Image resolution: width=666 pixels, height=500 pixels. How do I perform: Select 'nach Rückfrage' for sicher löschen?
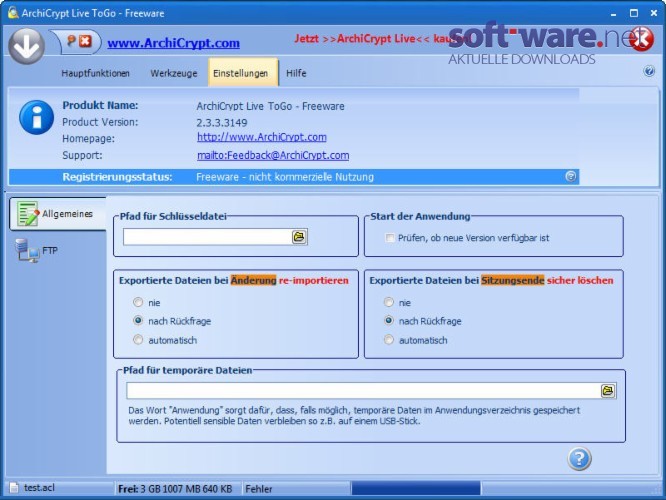click(x=389, y=320)
